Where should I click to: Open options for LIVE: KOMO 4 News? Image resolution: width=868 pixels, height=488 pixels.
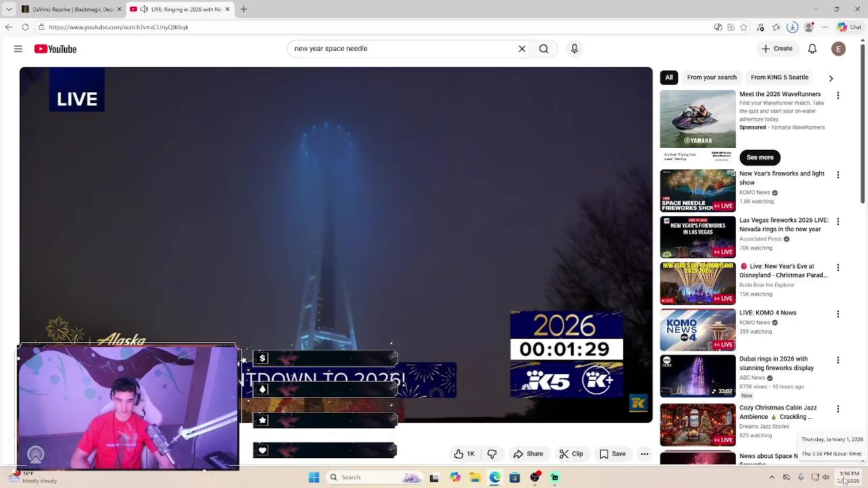tap(838, 314)
